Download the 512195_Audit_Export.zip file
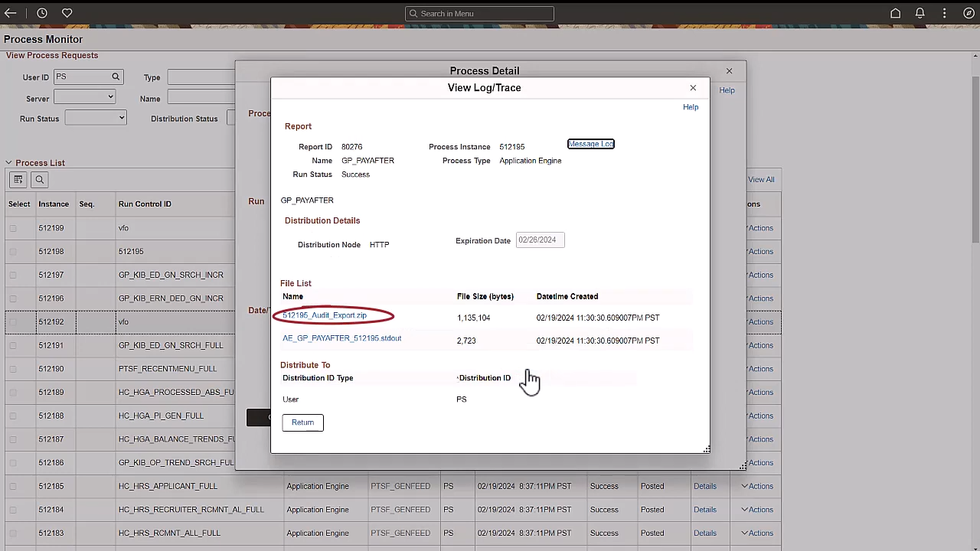The image size is (980, 551). 324,315
